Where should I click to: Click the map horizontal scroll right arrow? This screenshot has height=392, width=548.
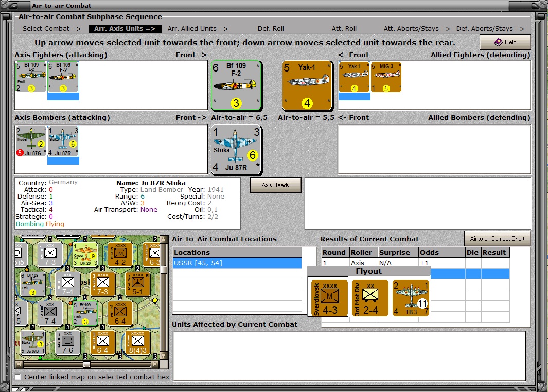[x=155, y=364]
